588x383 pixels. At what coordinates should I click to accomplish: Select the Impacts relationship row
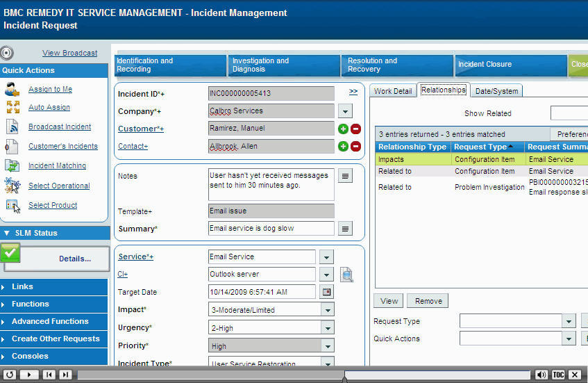coord(482,159)
